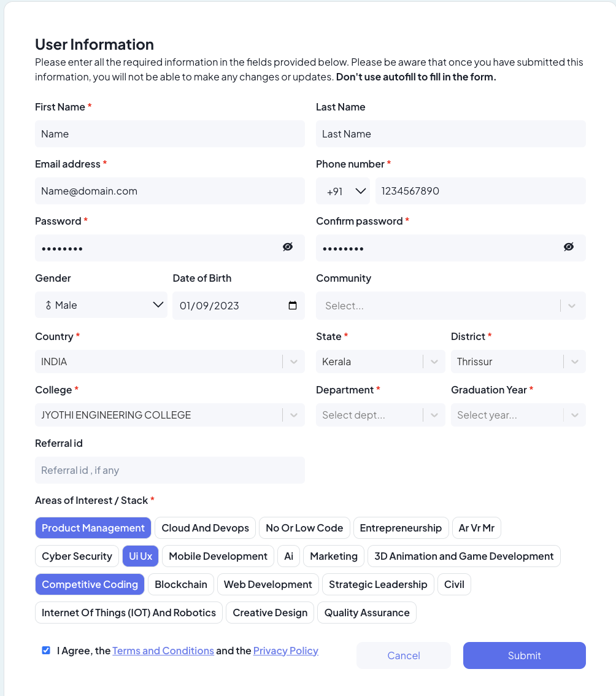Expand the Country dropdown chevron
616x696 pixels.
point(294,362)
